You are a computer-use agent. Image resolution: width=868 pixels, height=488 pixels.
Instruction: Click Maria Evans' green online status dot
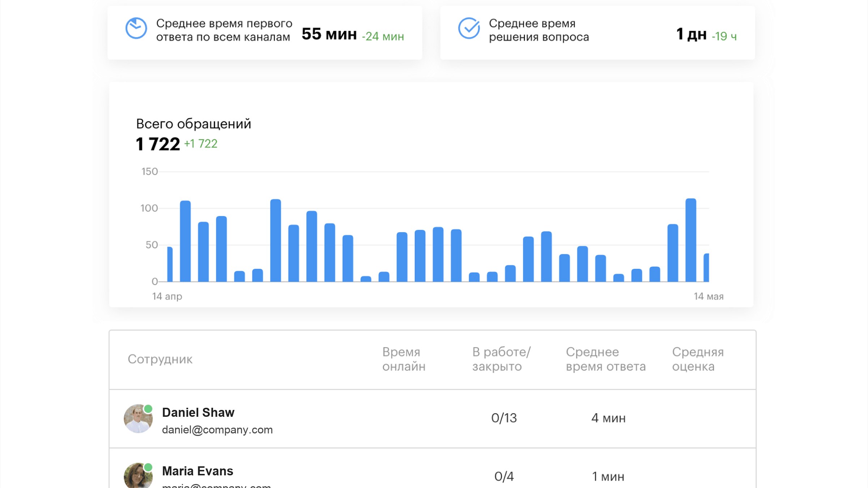(x=148, y=467)
